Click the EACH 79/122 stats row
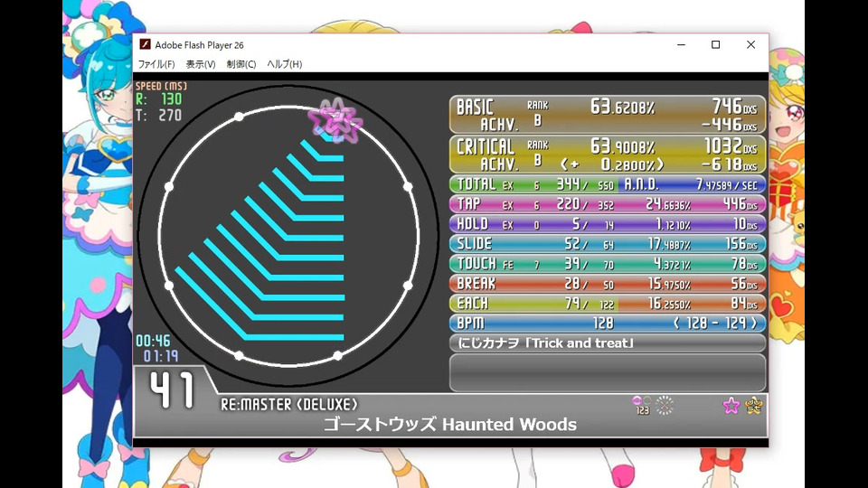Image resolution: width=868 pixels, height=488 pixels. pyautogui.click(x=608, y=304)
